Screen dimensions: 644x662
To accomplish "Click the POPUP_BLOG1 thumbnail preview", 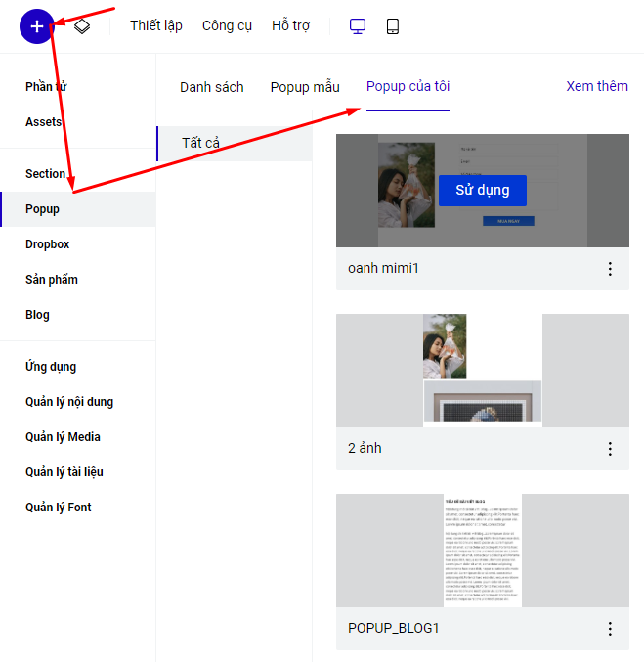I will (x=482, y=550).
